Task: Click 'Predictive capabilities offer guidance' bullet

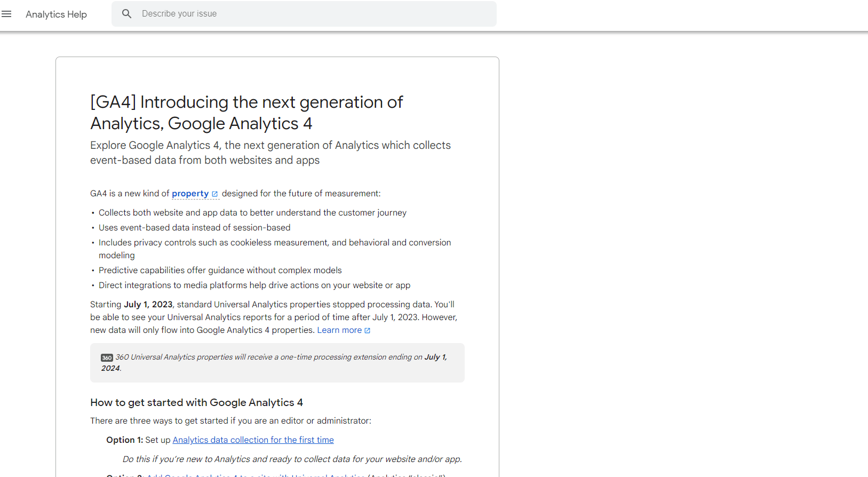Action: pos(220,271)
